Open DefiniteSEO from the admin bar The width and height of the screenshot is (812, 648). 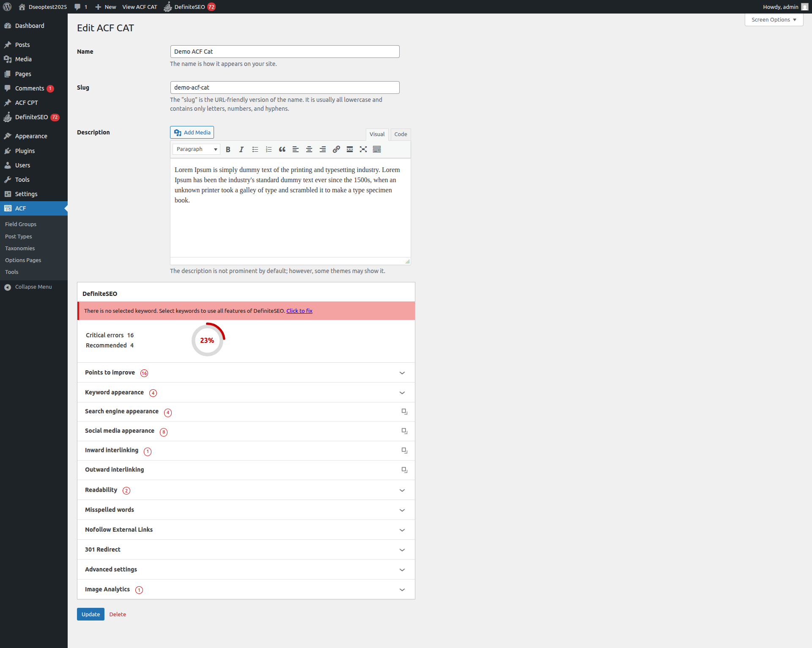coord(189,7)
